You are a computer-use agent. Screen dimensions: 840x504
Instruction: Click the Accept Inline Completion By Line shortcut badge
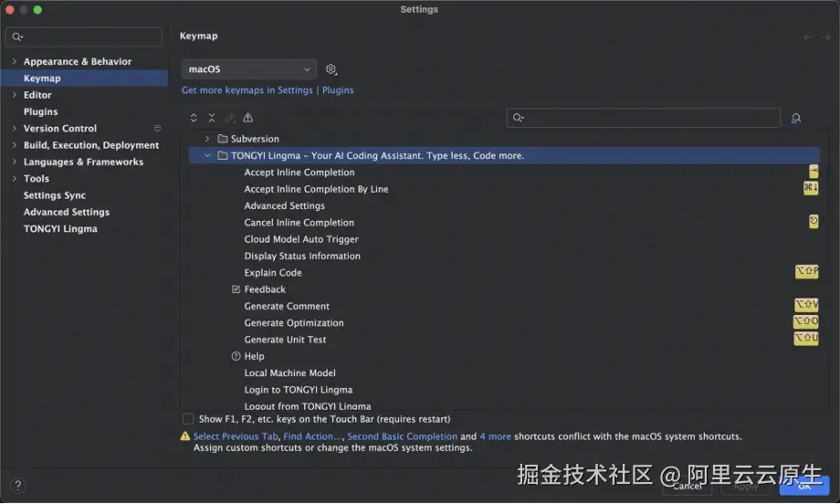pos(811,188)
